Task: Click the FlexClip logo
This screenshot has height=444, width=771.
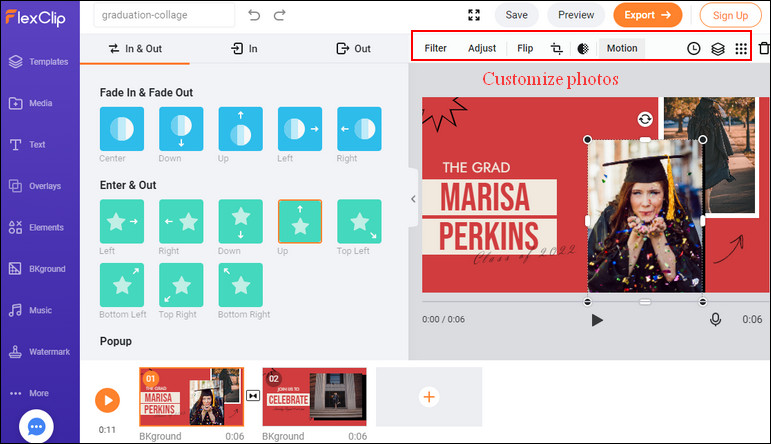Action: 35,18
